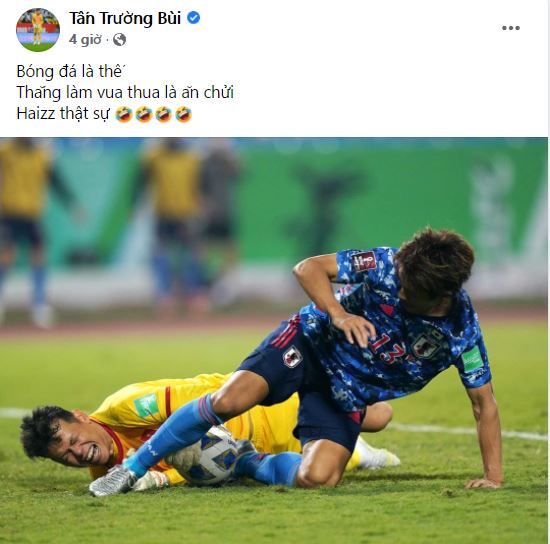Screen dimensions: 550x544
Task: Click the first laughing emoji
Action: (124, 114)
